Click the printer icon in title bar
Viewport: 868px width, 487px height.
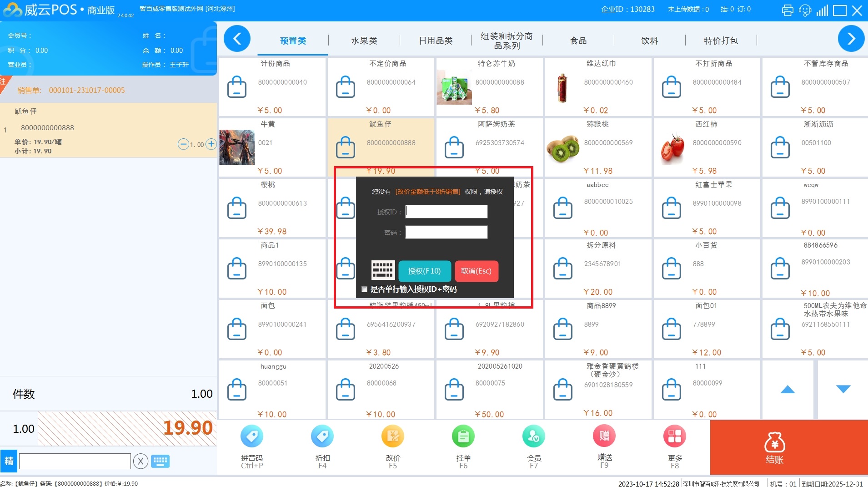[788, 10]
